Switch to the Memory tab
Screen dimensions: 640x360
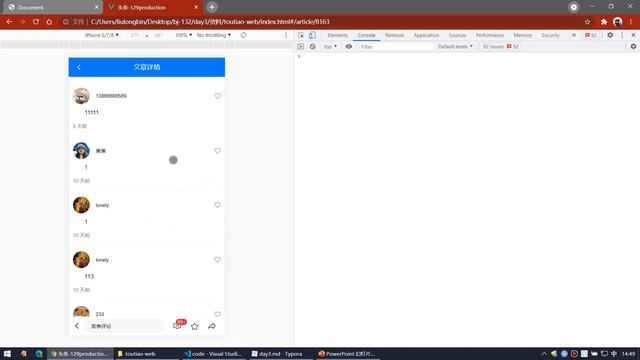pos(522,35)
